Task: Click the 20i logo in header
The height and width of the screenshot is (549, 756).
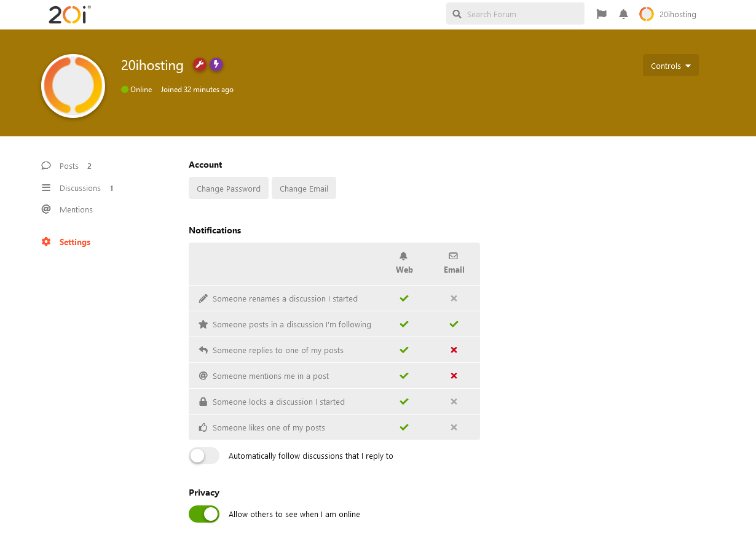Action: pyautogui.click(x=69, y=14)
